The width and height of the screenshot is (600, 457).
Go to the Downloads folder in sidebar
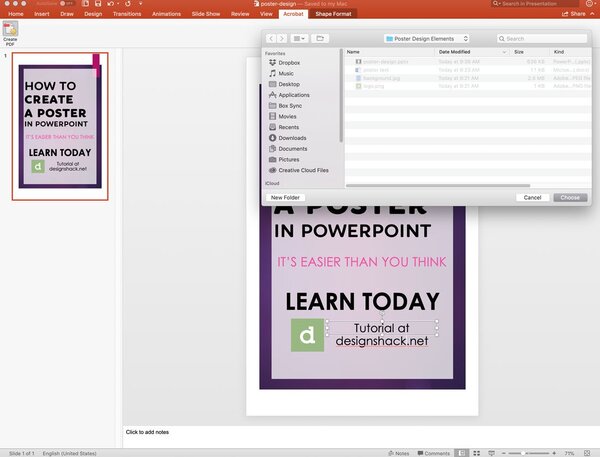(x=292, y=138)
